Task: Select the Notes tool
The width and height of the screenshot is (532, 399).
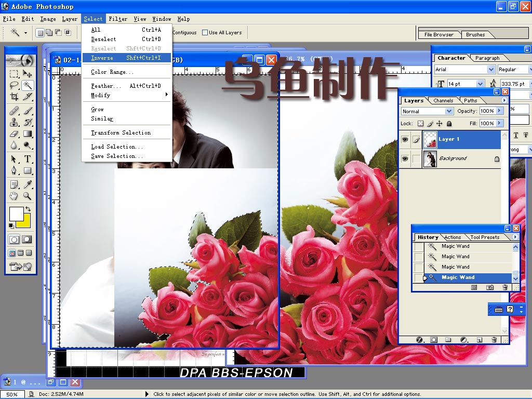Action: (x=14, y=184)
